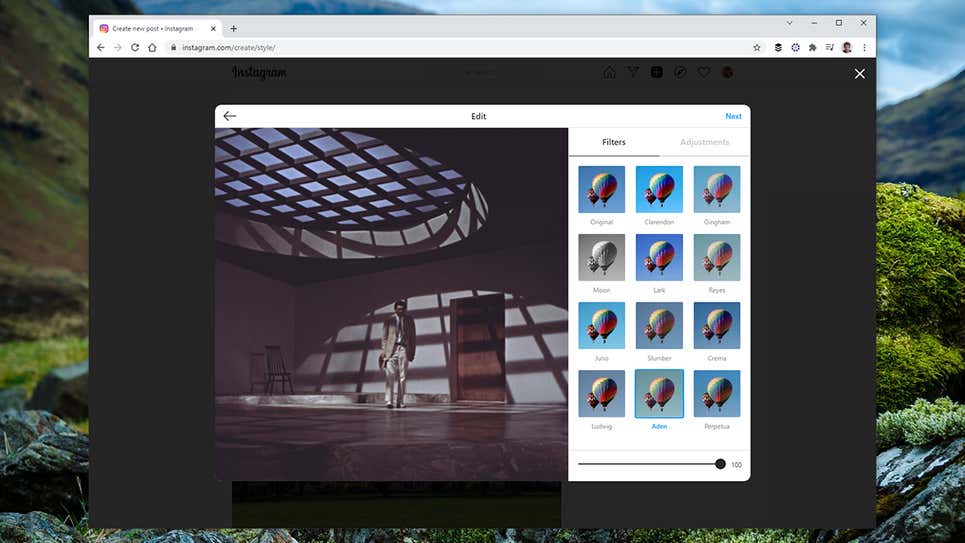Image resolution: width=965 pixels, height=543 pixels.
Task: Bookmark this page with the star icon
Action: click(757, 47)
